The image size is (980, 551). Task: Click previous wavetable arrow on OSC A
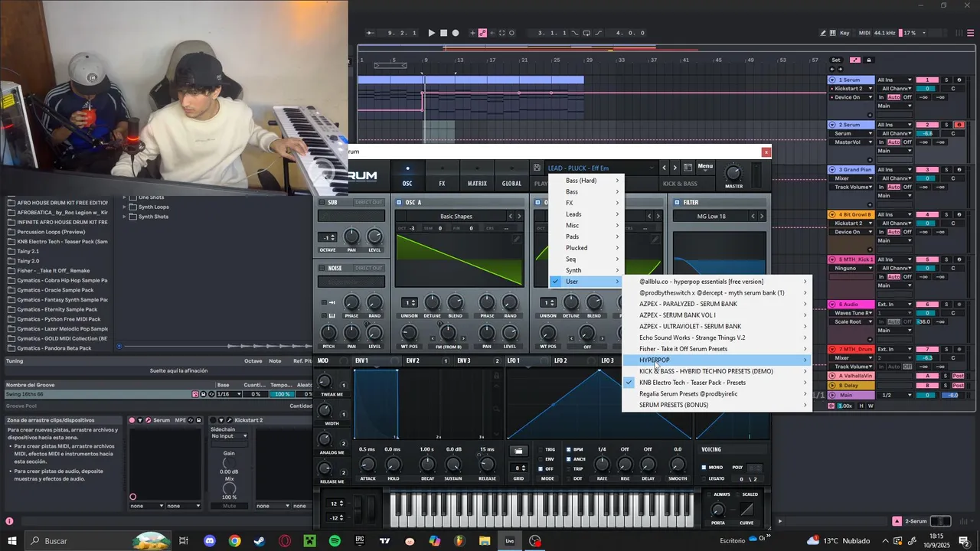(511, 217)
